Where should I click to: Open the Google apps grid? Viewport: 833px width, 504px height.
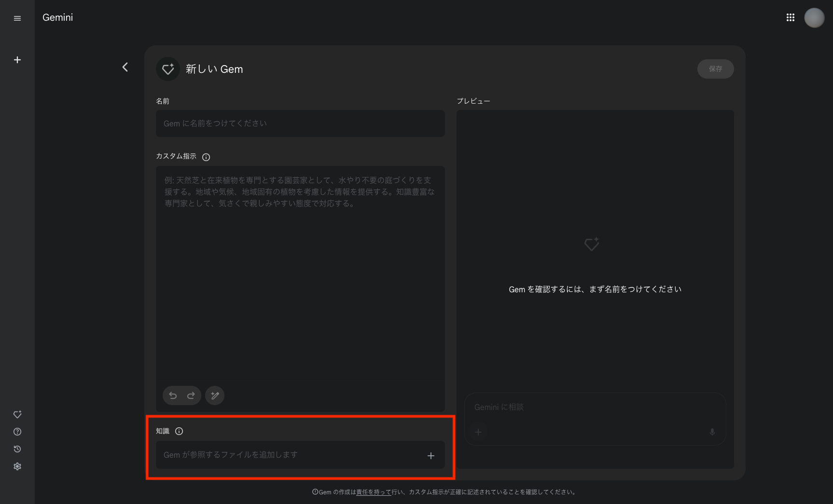pyautogui.click(x=791, y=17)
